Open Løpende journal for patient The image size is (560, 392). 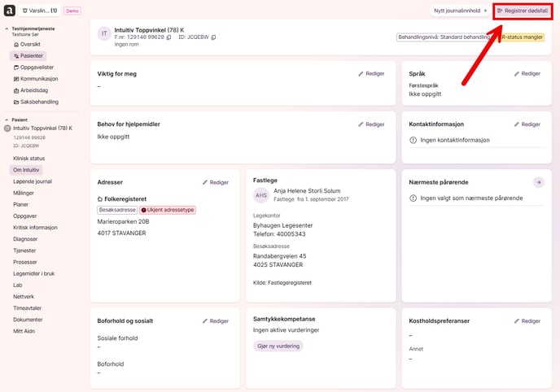(x=33, y=181)
